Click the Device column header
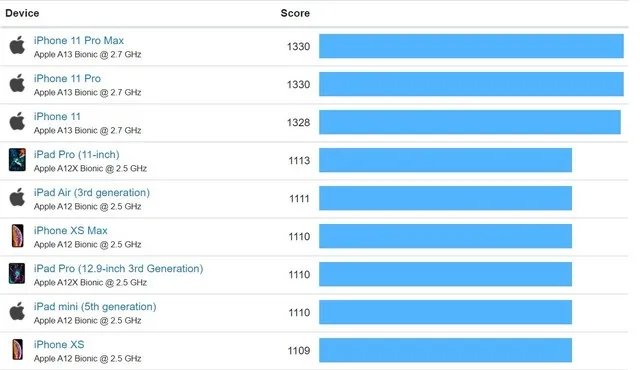This screenshot has width=640, height=370. point(22,13)
